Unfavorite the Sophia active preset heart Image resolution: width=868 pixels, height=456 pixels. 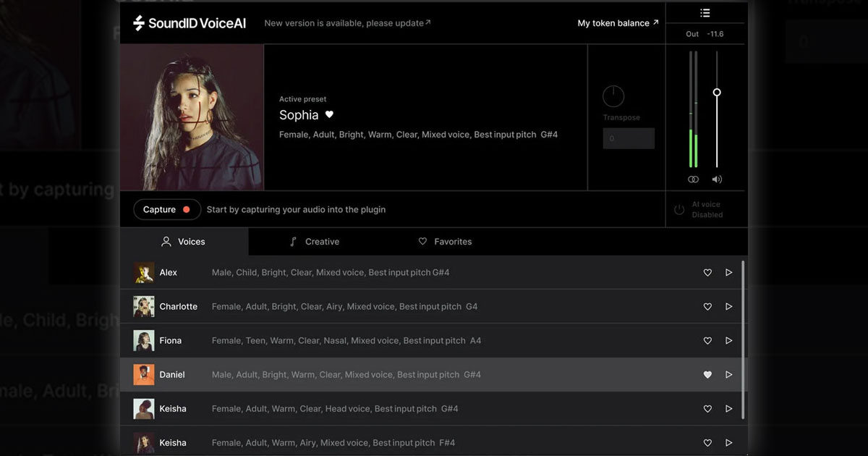(x=329, y=114)
